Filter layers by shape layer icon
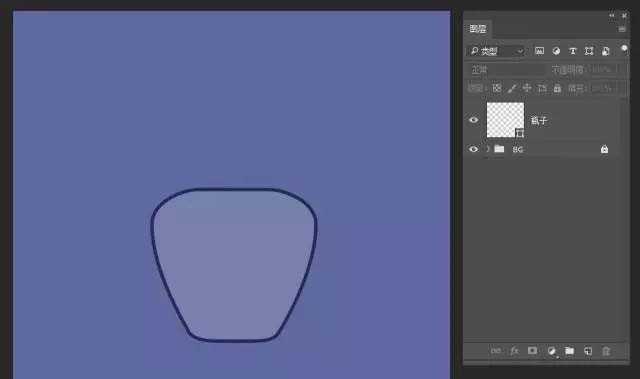The width and height of the screenshot is (640, 379). tap(589, 51)
